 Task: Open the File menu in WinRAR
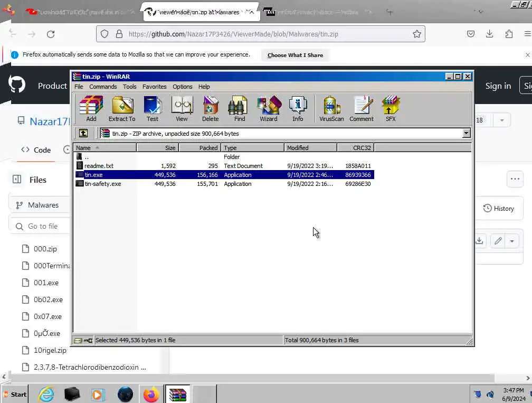coord(79,87)
